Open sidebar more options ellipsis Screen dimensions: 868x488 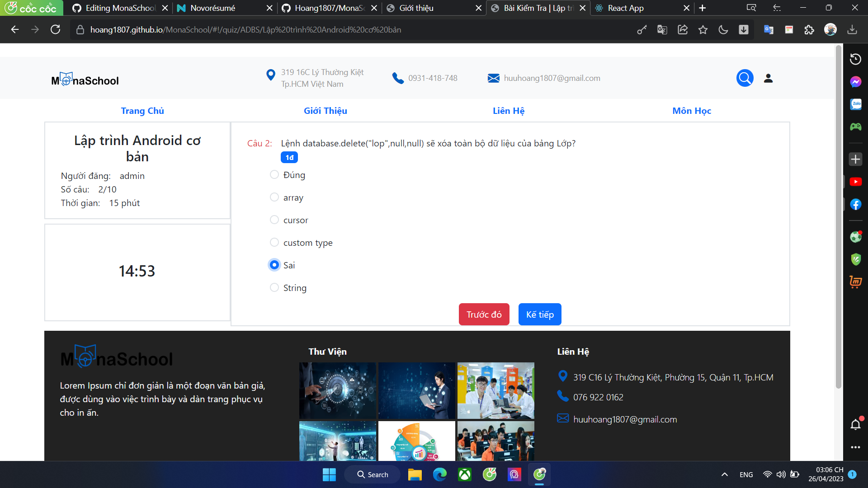pyautogui.click(x=855, y=447)
